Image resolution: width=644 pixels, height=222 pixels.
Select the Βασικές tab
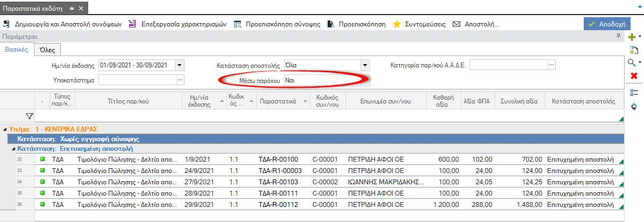coord(17,50)
